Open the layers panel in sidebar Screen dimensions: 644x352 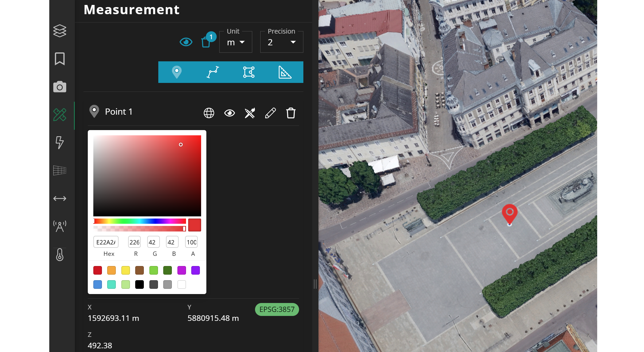60,31
